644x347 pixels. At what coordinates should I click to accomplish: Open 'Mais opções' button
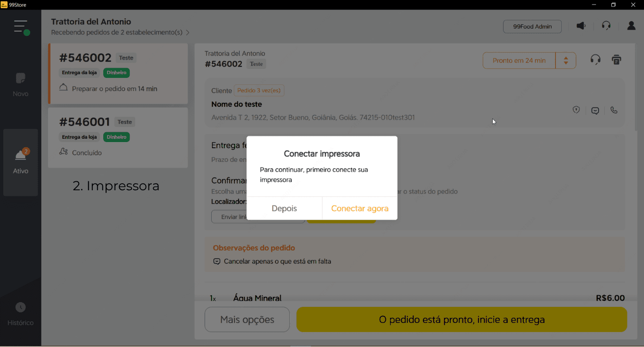247,320
